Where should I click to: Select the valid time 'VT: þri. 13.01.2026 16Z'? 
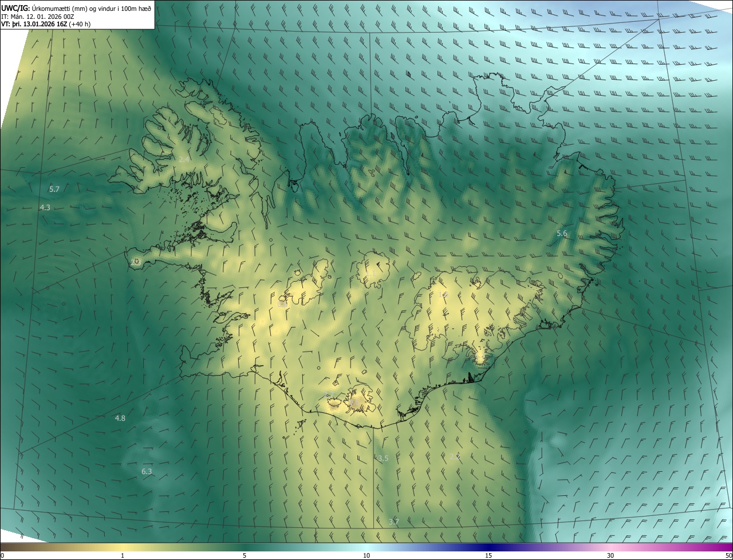pos(34,24)
